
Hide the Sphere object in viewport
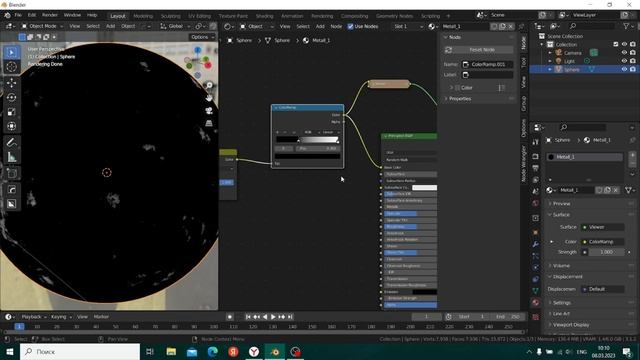pyautogui.click(x=624, y=69)
